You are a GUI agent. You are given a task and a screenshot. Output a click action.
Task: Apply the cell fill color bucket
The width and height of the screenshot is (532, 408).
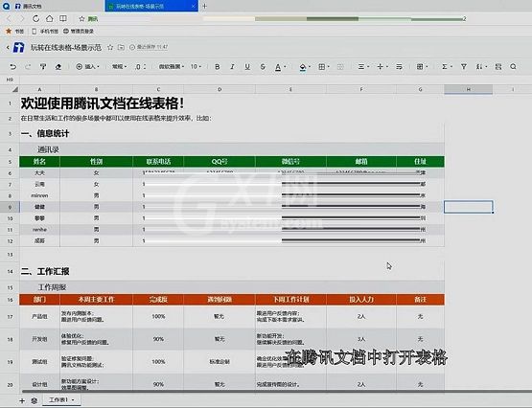(x=303, y=67)
